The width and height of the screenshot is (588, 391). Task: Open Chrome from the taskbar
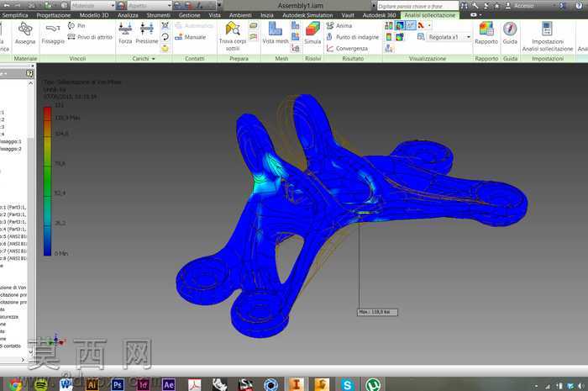click(15, 384)
